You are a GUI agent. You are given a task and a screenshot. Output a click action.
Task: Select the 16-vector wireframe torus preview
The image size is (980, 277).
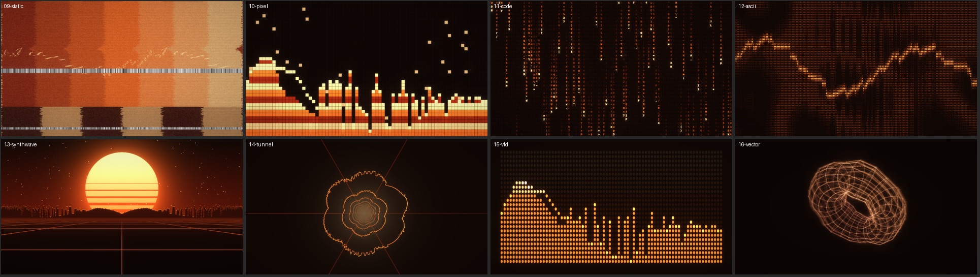pyautogui.click(x=856, y=207)
